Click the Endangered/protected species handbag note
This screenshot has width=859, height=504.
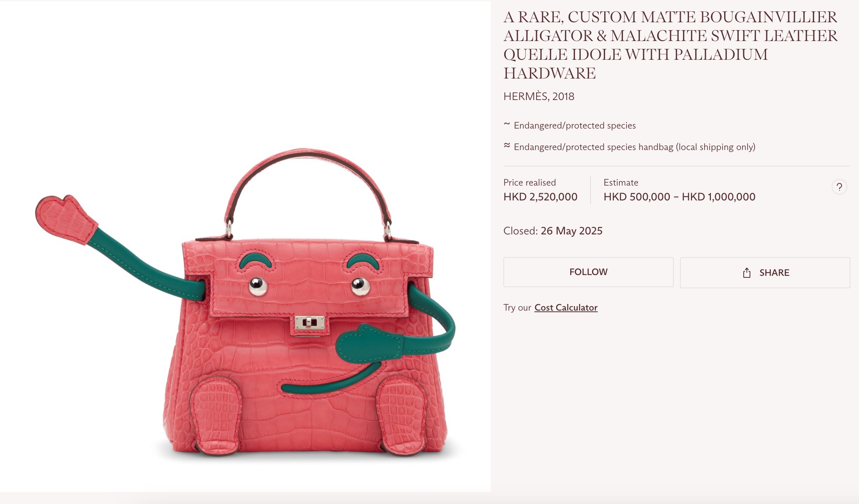click(x=634, y=147)
